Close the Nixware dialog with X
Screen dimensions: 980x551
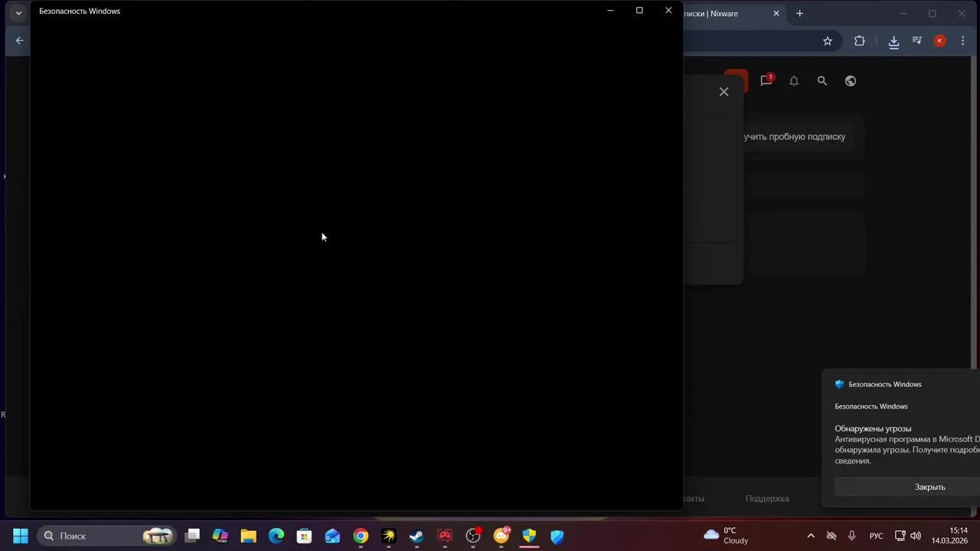[x=724, y=92]
